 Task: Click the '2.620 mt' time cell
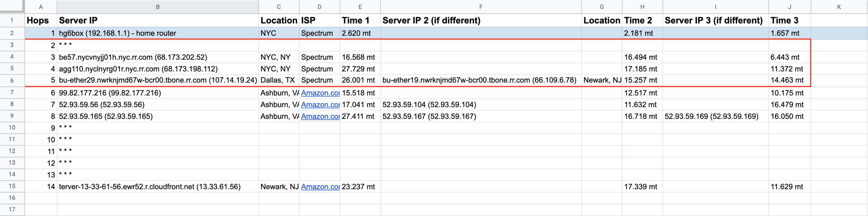coord(360,33)
